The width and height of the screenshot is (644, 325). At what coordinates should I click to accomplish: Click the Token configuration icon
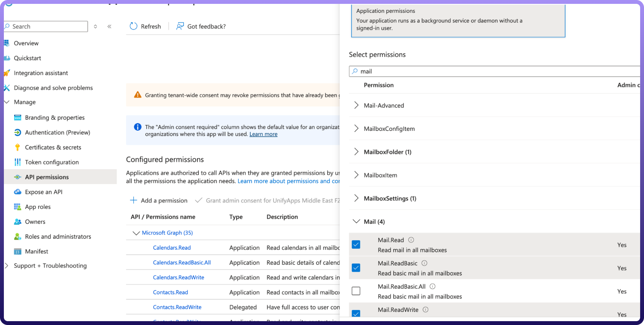(18, 162)
